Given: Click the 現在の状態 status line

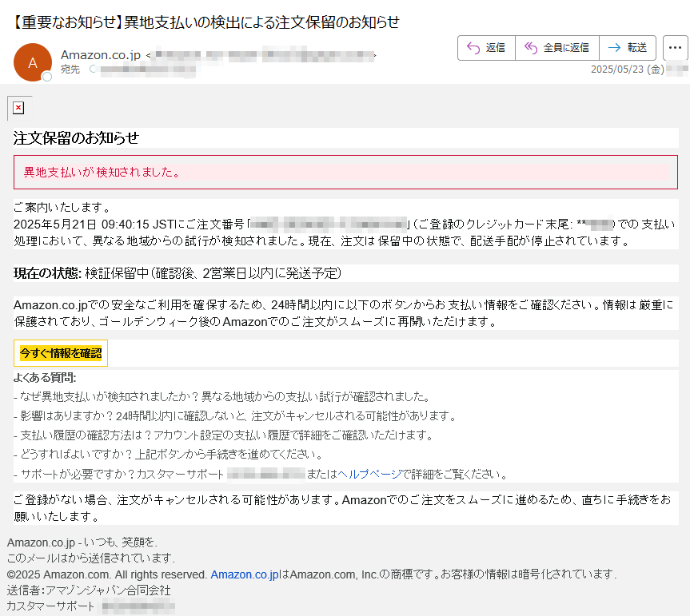Looking at the screenshot, I should 177,273.
